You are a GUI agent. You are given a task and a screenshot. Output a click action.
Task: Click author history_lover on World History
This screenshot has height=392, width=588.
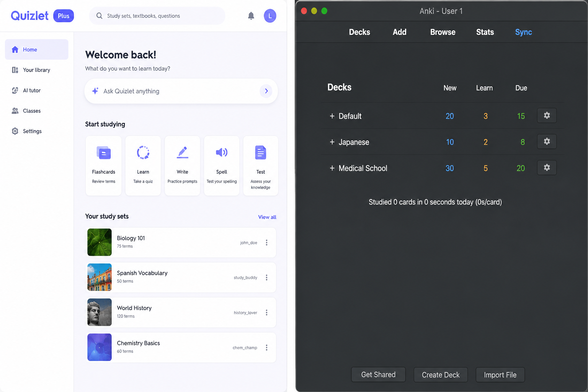[x=245, y=313]
